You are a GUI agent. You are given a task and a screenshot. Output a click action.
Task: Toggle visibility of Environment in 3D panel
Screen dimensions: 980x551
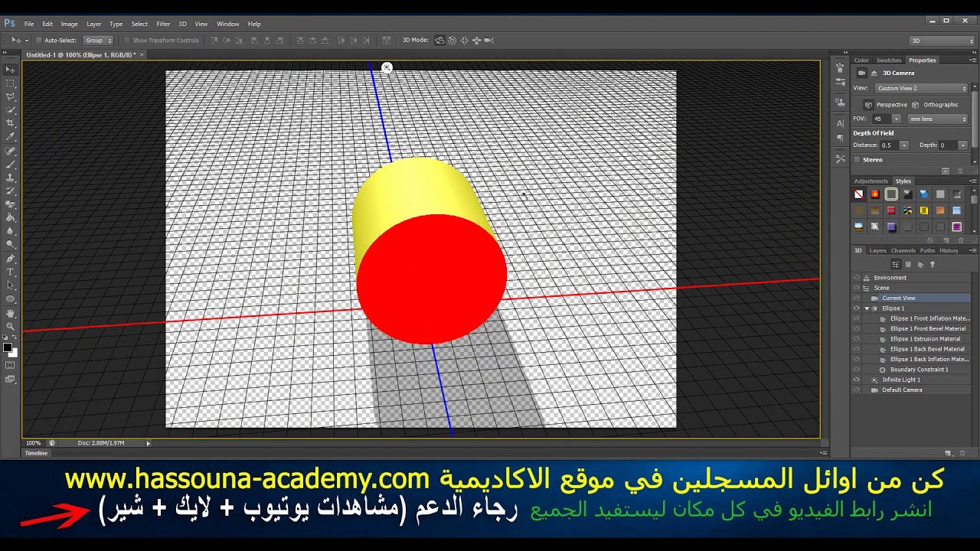[x=856, y=278]
